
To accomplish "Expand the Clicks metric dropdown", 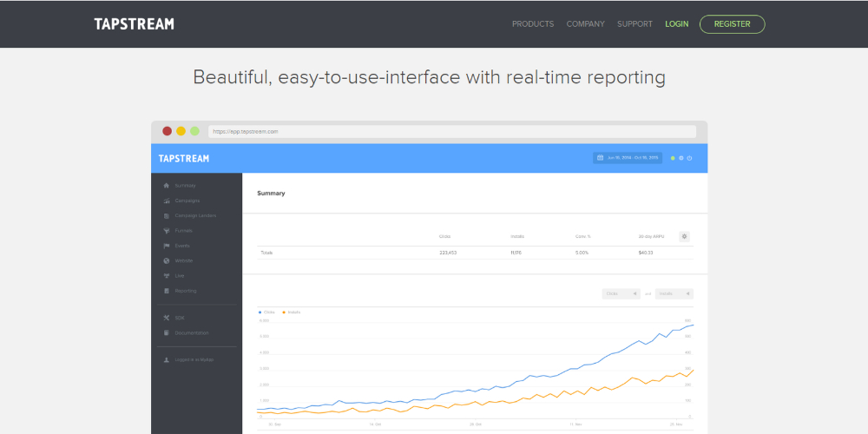I will [621, 293].
